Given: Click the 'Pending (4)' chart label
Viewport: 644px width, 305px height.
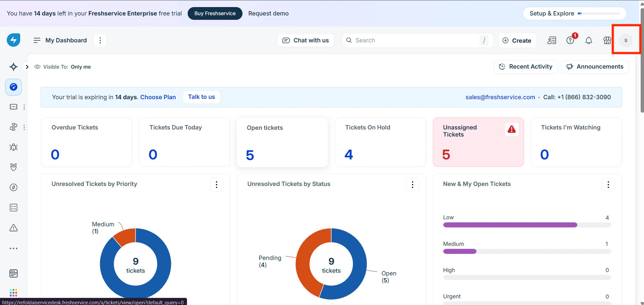Looking at the screenshot, I should (x=270, y=261).
